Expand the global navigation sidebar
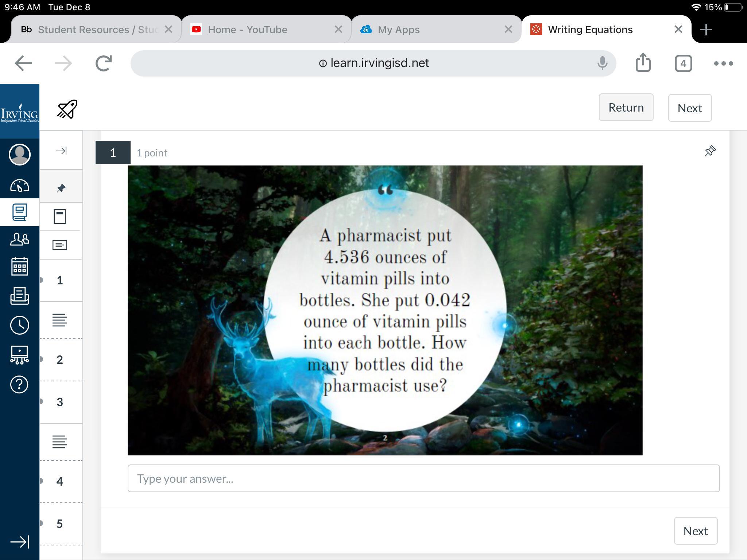The height and width of the screenshot is (560, 747). tap(20, 542)
